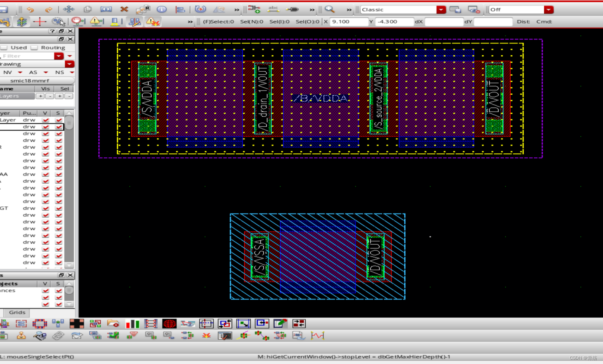Click the Sel minus button for All Layers
This screenshot has width=603, height=364.
point(69,96)
